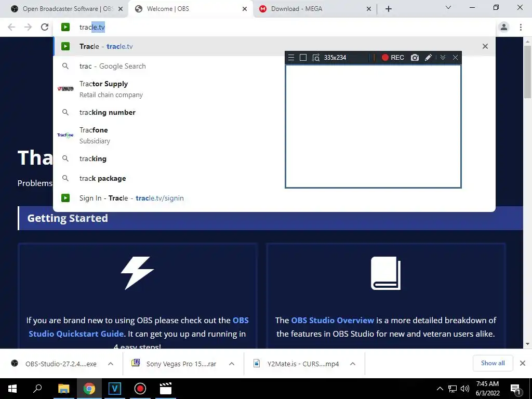Open the tab search chevron
Viewport: 532px width, 399px height.
tap(448, 7)
